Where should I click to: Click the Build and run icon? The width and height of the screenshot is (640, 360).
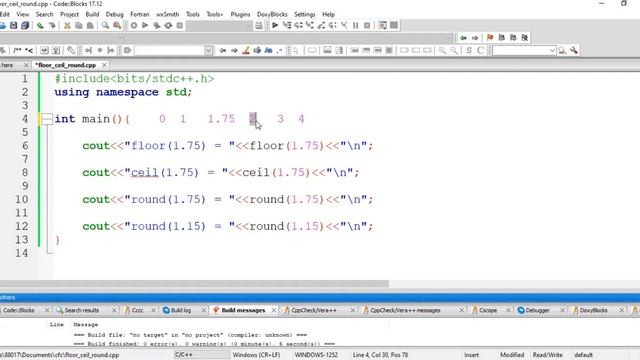pyautogui.click(x=156, y=25)
